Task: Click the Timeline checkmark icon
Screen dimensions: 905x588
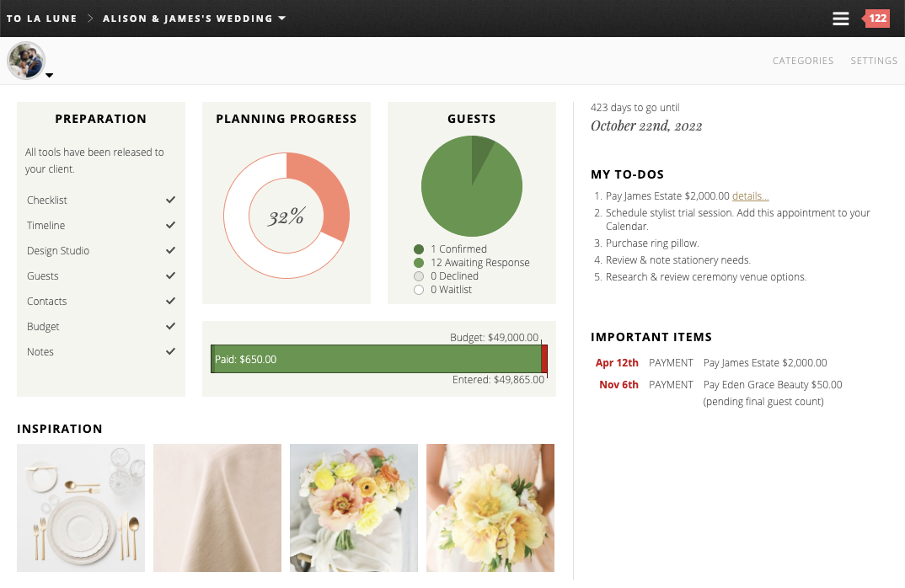Action: tap(170, 225)
